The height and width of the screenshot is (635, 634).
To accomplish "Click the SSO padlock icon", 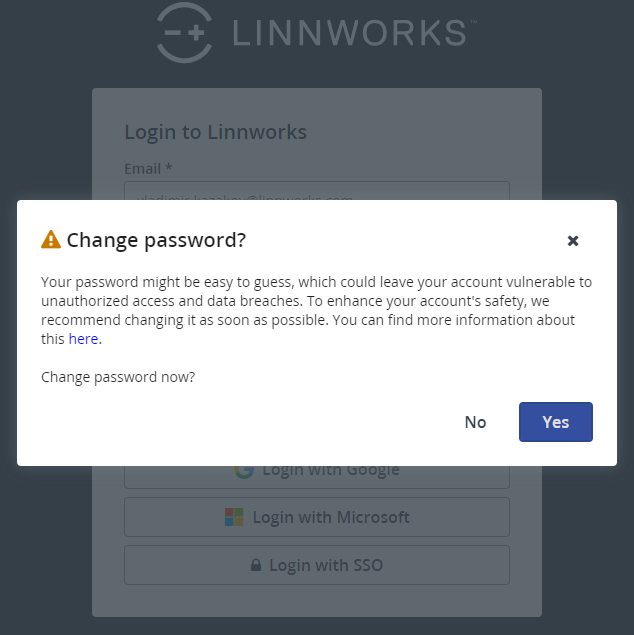I will coord(256,566).
